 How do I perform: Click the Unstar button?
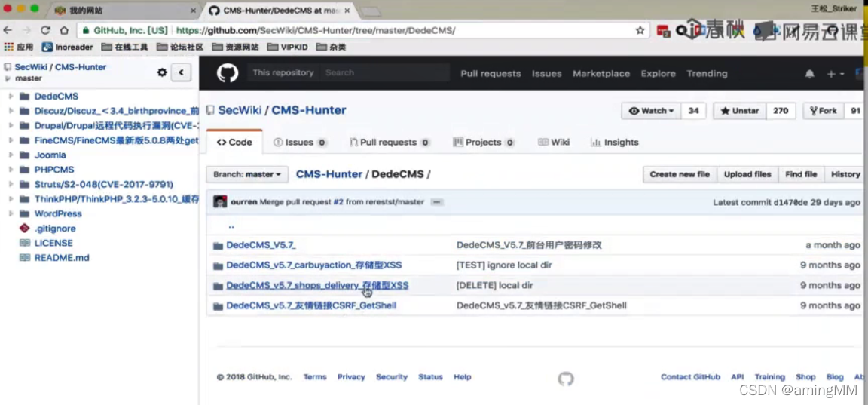[x=740, y=111]
